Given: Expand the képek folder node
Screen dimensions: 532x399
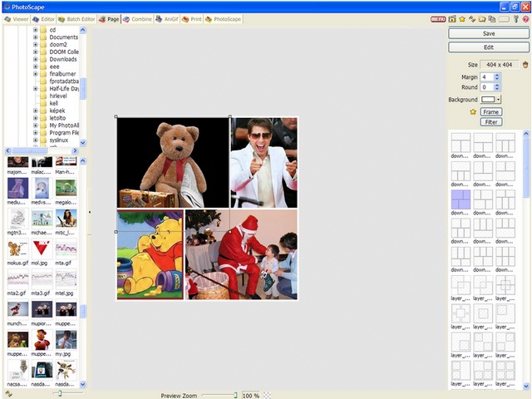Looking at the screenshot, I should click(35, 111).
